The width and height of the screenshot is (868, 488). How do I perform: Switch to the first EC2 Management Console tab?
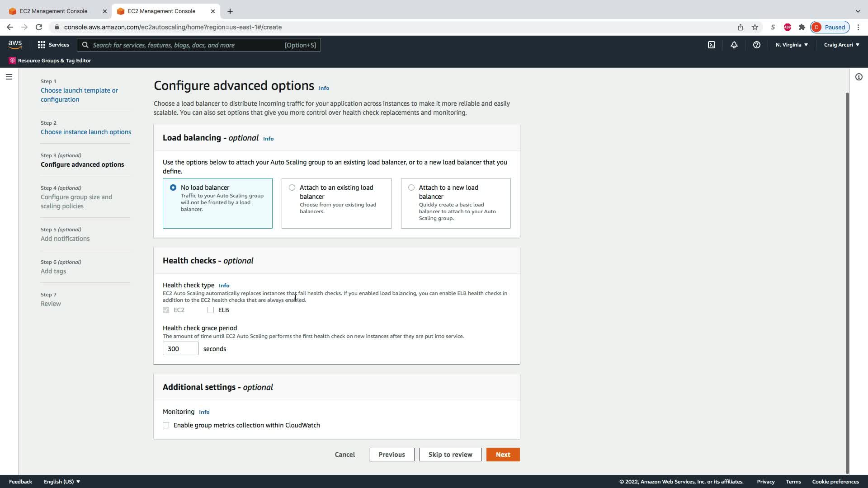[53, 11]
